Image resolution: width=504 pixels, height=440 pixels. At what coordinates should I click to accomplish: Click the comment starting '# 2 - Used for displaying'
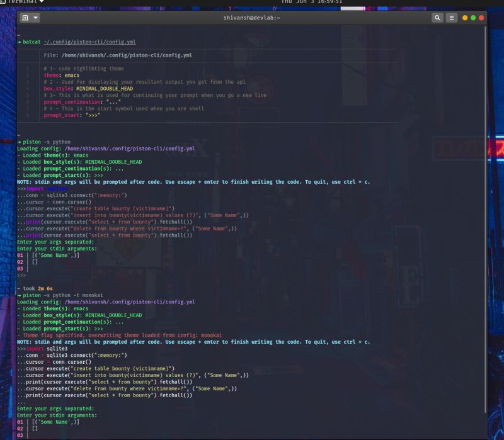[145, 82]
